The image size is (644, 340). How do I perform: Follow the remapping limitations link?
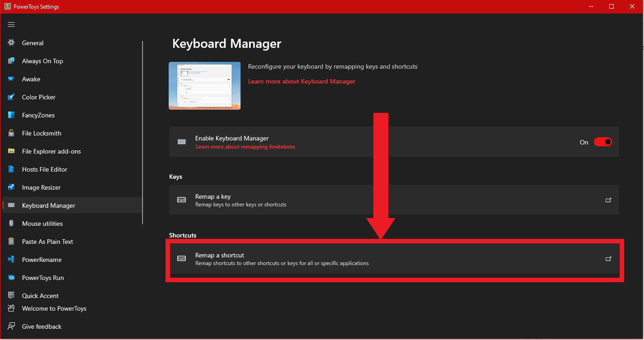click(245, 147)
